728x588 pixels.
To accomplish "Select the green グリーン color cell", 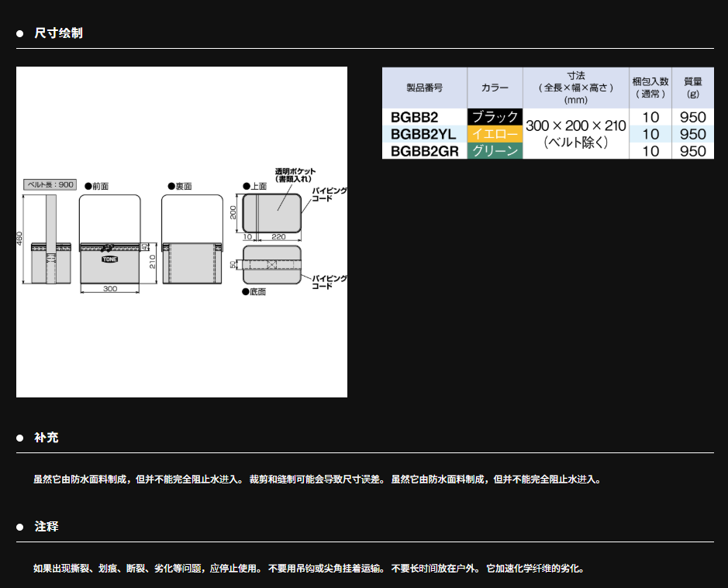I will coord(495,151).
